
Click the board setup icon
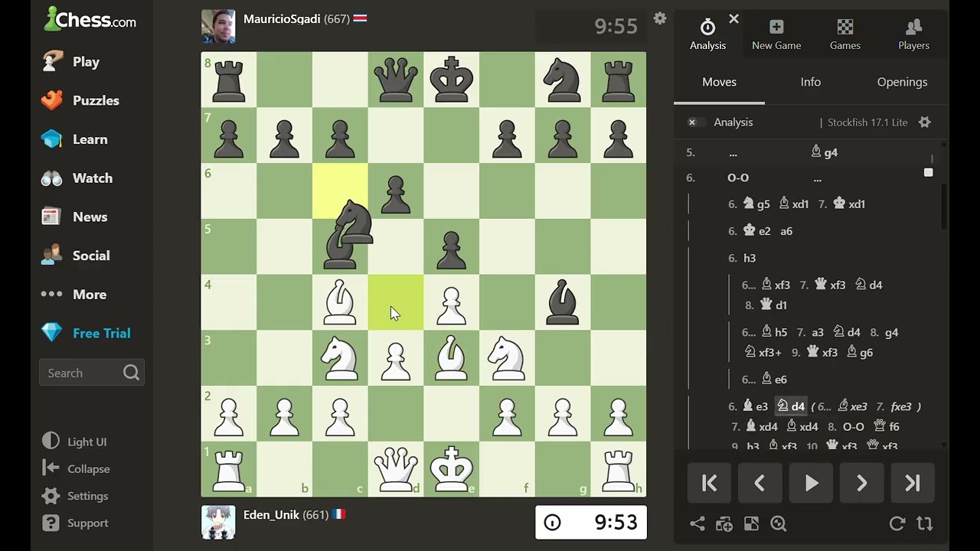(751, 523)
